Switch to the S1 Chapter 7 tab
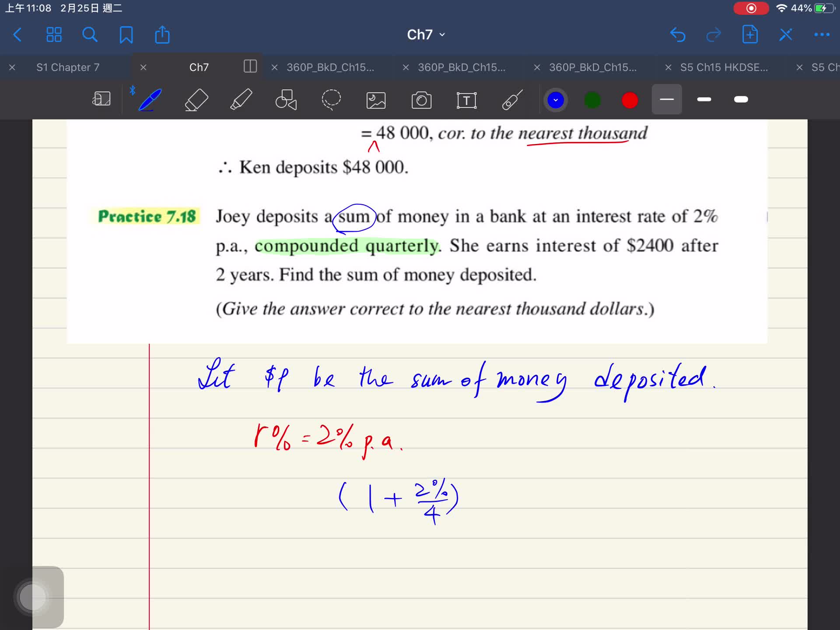The width and height of the screenshot is (840, 630). point(68,67)
